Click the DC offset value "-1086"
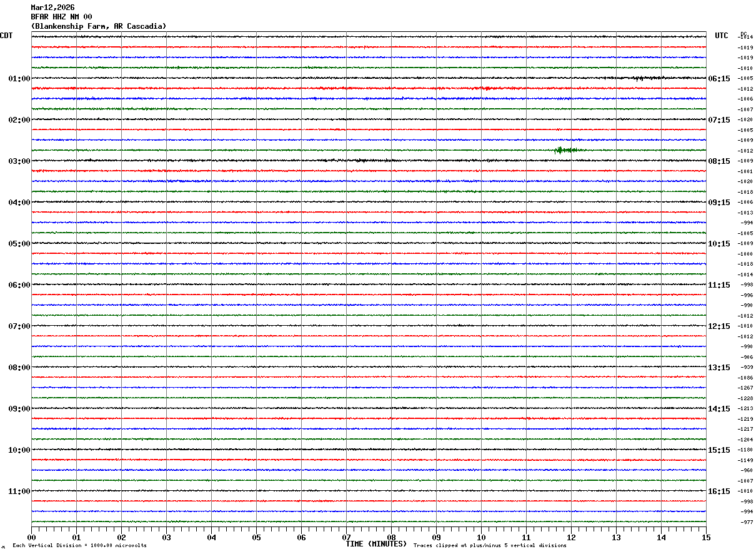Screen dimensions: 756x554 click(x=745, y=378)
